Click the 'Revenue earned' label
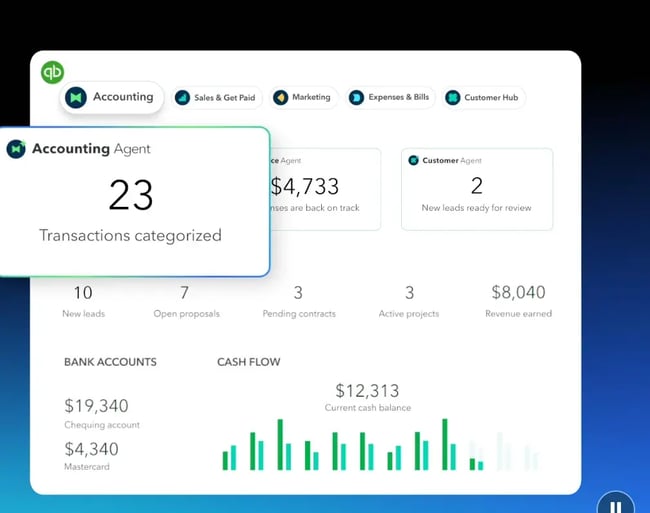The height and width of the screenshot is (513, 650). tap(518, 314)
